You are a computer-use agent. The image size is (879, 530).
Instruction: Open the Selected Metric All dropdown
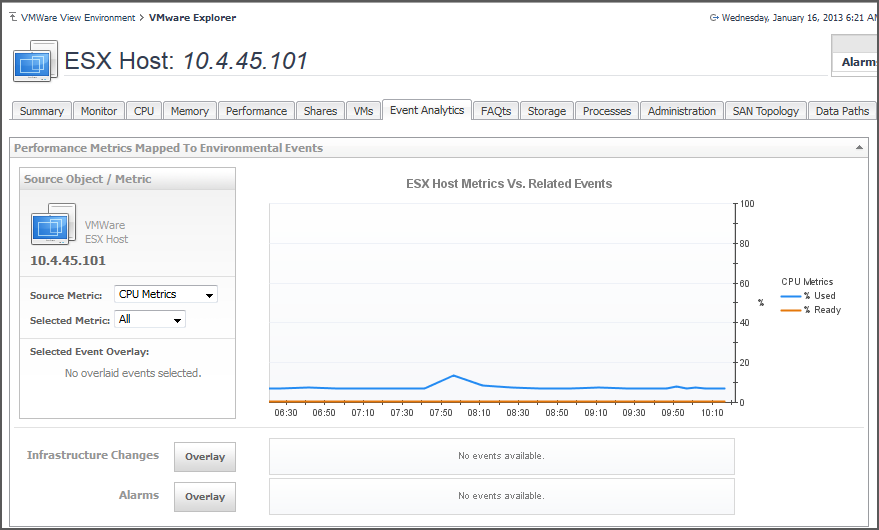(150, 319)
